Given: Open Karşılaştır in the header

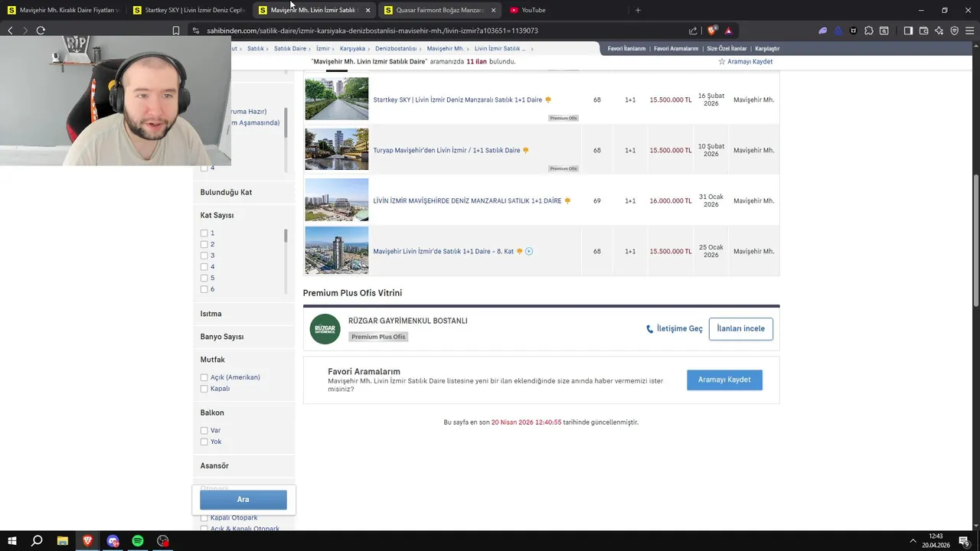Looking at the screenshot, I should pyautogui.click(x=767, y=48).
